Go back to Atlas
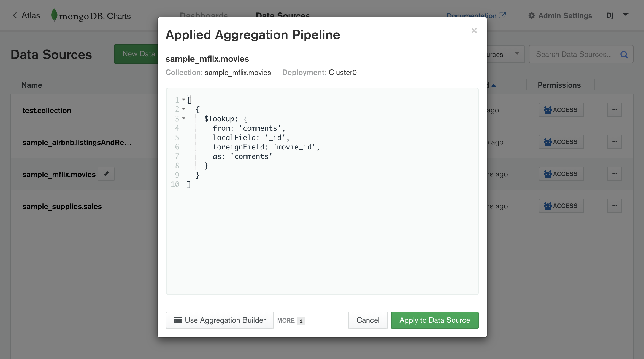Image resolution: width=644 pixels, height=359 pixels. pyautogui.click(x=26, y=15)
